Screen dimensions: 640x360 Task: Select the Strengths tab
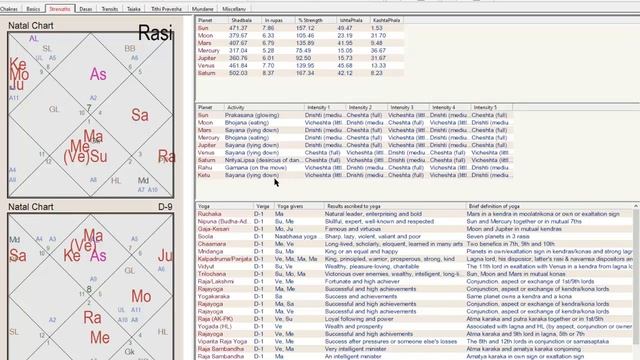point(60,8)
